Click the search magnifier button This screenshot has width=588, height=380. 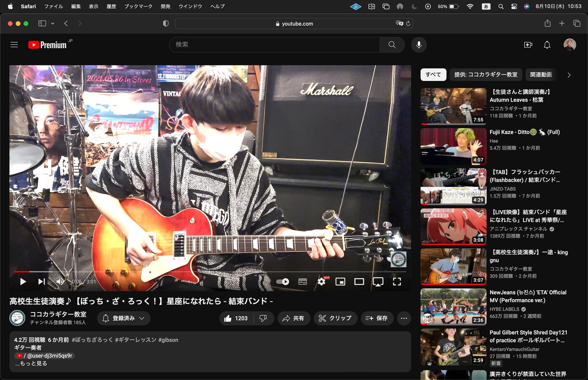click(392, 45)
